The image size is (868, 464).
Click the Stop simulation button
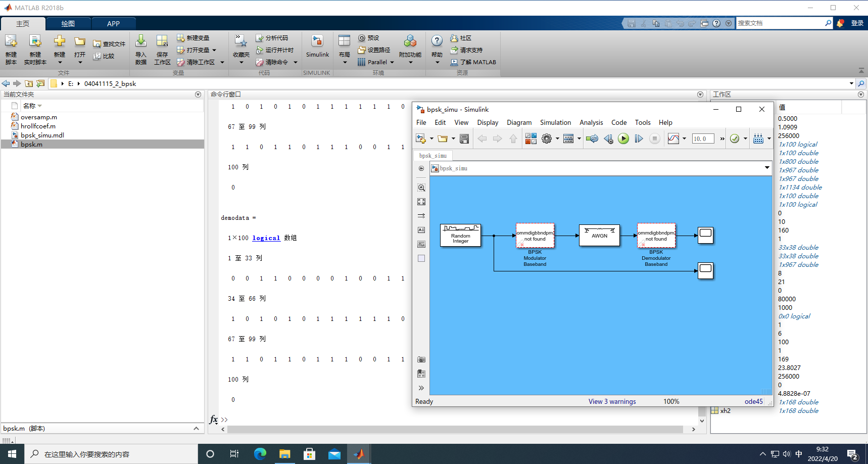pos(654,138)
